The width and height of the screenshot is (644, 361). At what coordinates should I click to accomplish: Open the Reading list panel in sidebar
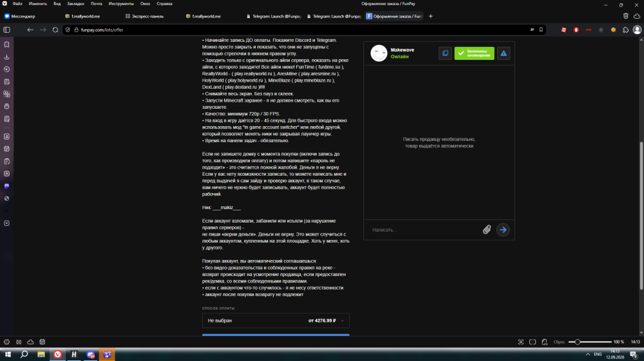pos(6,119)
